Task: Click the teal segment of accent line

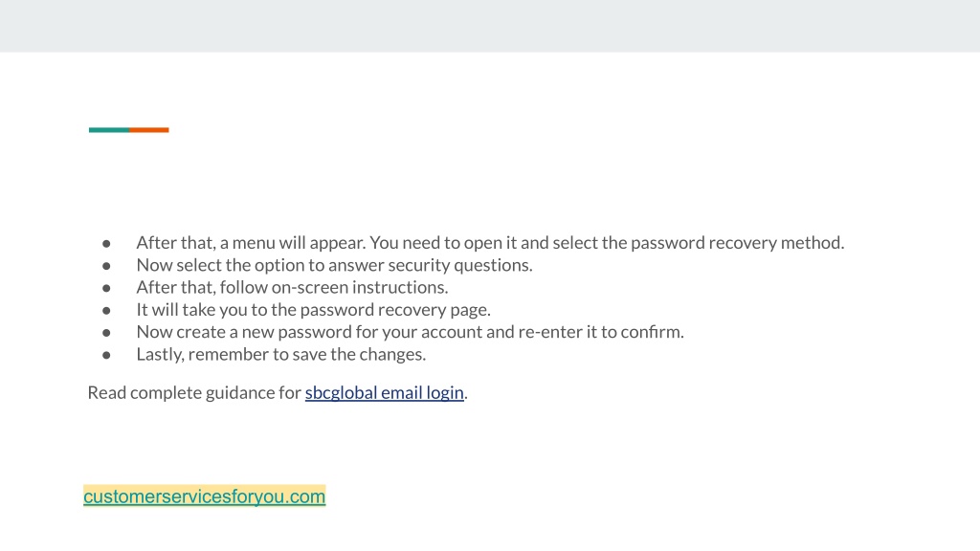Action: tap(109, 130)
